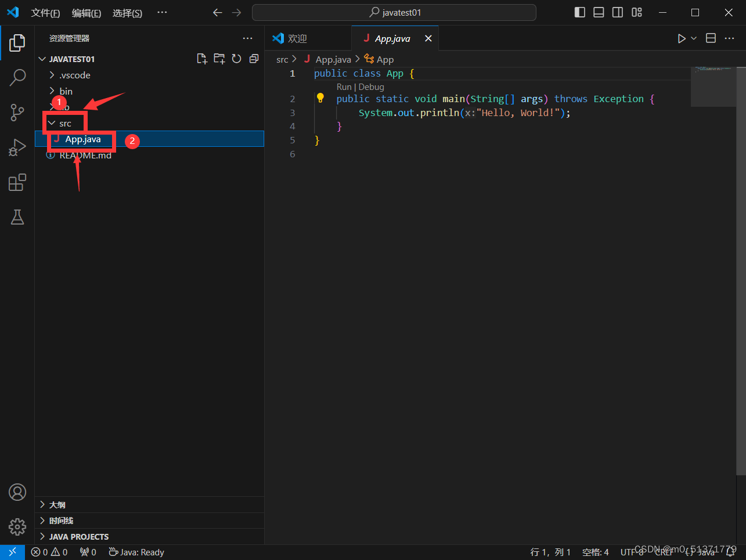Open the 文件(F) menu
Image resolution: width=746 pixels, height=560 pixels.
(45, 13)
